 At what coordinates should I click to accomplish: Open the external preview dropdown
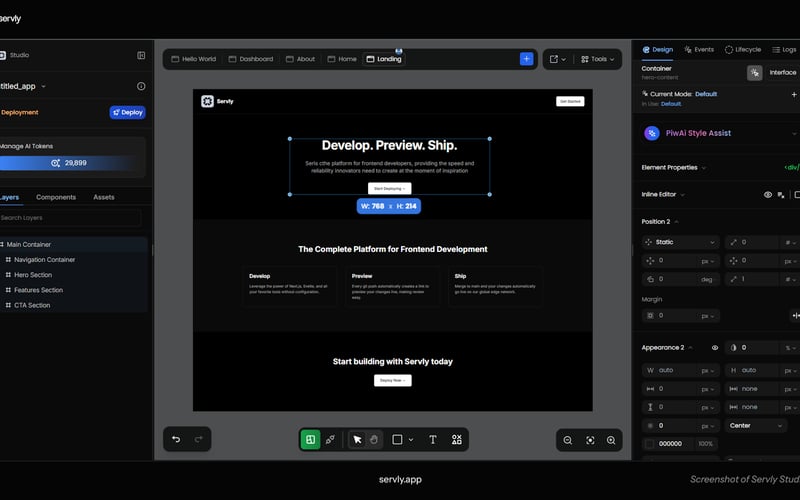tap(558, 59)
